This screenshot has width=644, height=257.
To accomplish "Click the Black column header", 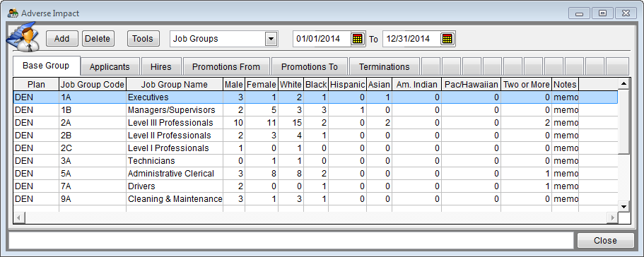I will tap(316, 85).
